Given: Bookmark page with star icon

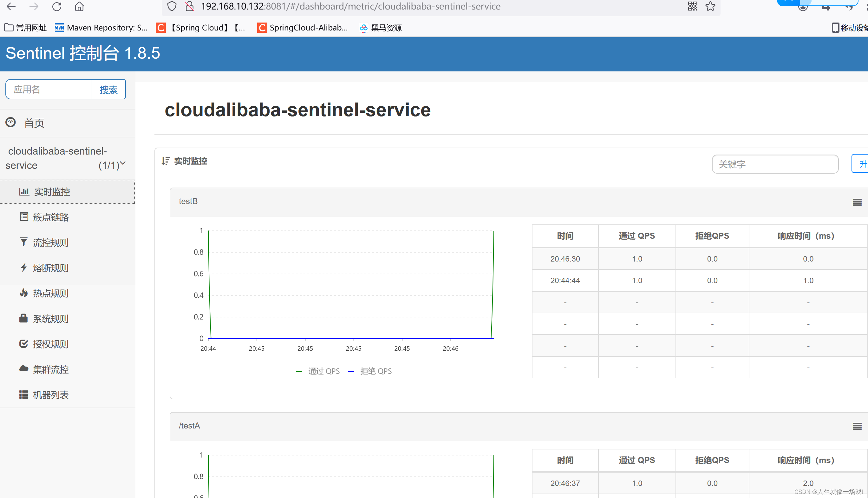Looking at the screenshot, I should point(710,6).
